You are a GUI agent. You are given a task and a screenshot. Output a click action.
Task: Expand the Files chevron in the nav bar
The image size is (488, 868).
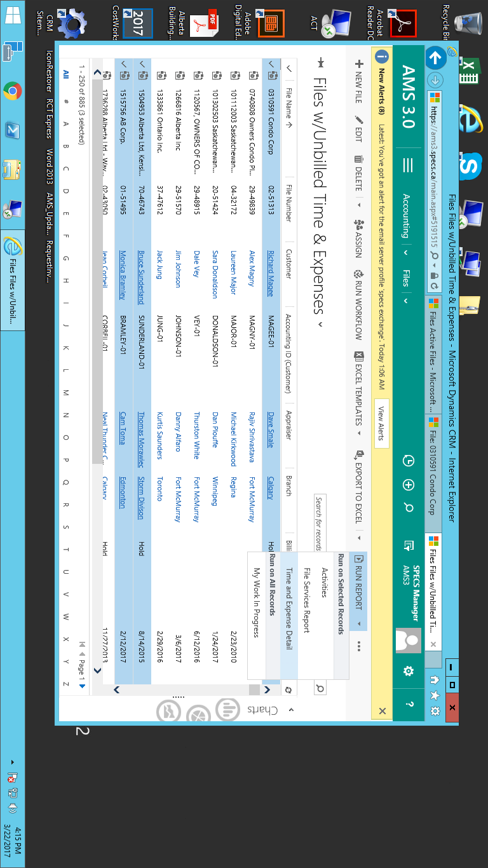(405, 301)
